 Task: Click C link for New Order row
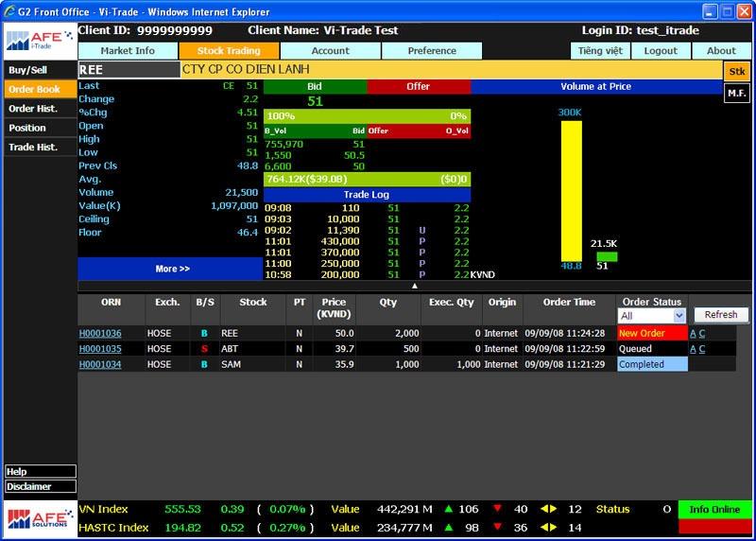[x=702, y=334]
